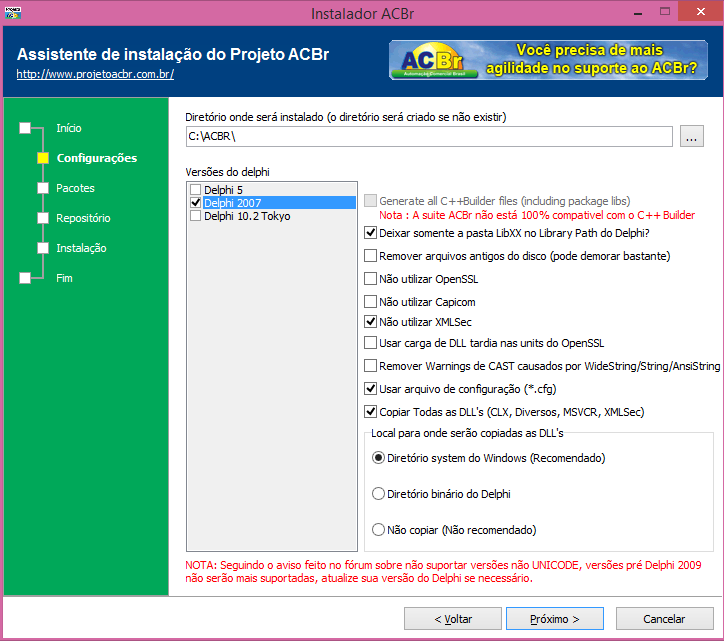
Task: Click the Pacotes step in sidebar
Action: pyautogui.click(x=75, y=188)
